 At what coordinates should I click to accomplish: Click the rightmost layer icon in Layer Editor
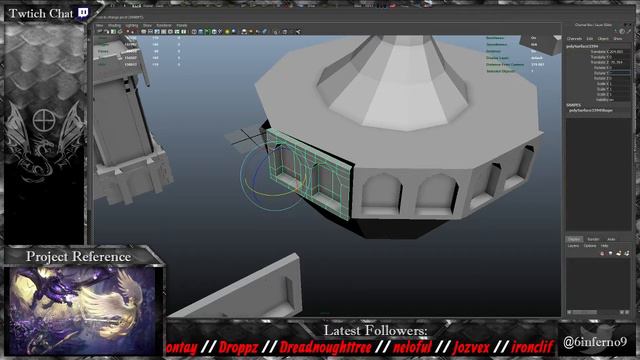tap(627, 253)
